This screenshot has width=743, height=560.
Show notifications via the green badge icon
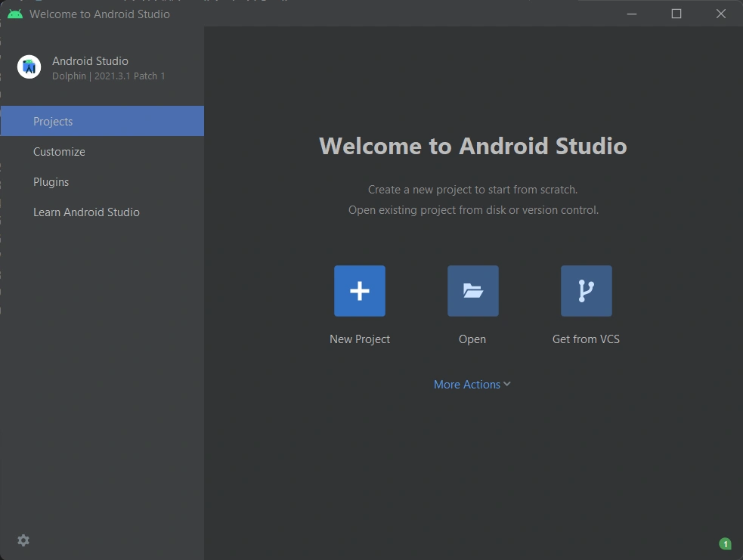tap(725, 543)
